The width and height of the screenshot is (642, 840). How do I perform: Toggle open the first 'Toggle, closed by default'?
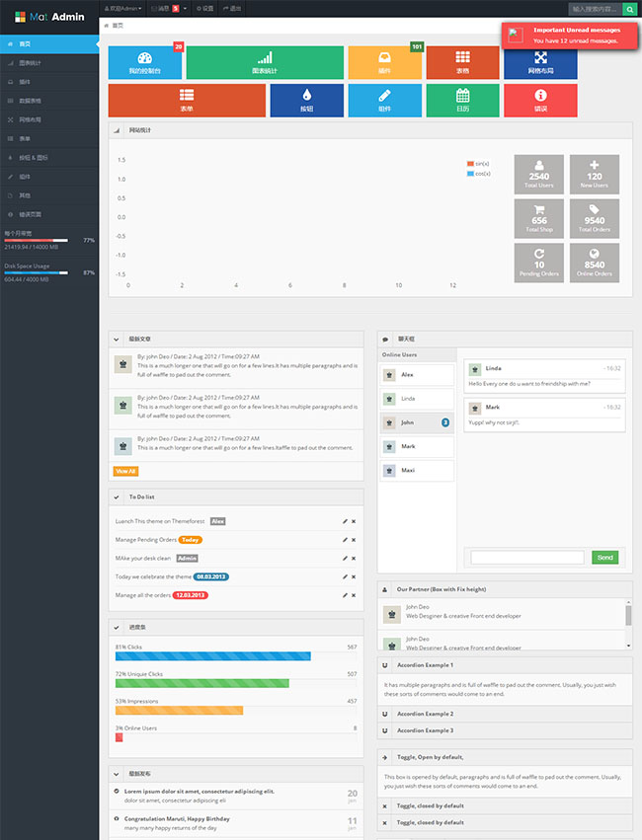[505, 805]
